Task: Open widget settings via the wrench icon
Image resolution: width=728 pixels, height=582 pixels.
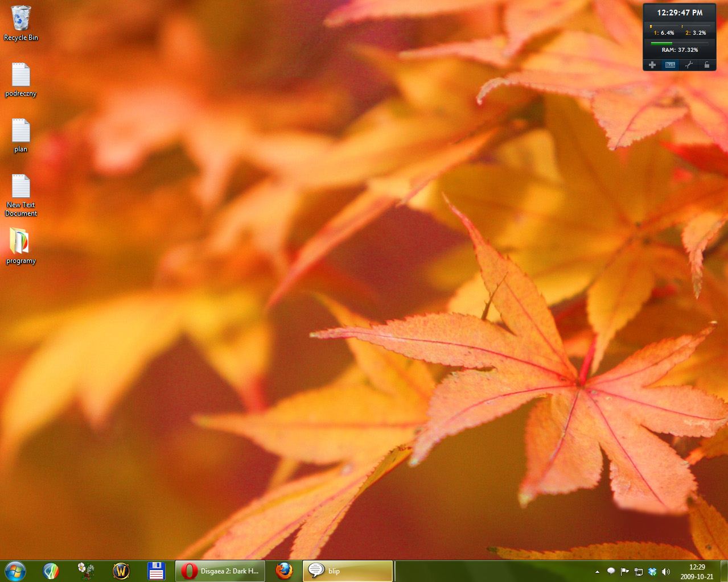Action: 688,65
